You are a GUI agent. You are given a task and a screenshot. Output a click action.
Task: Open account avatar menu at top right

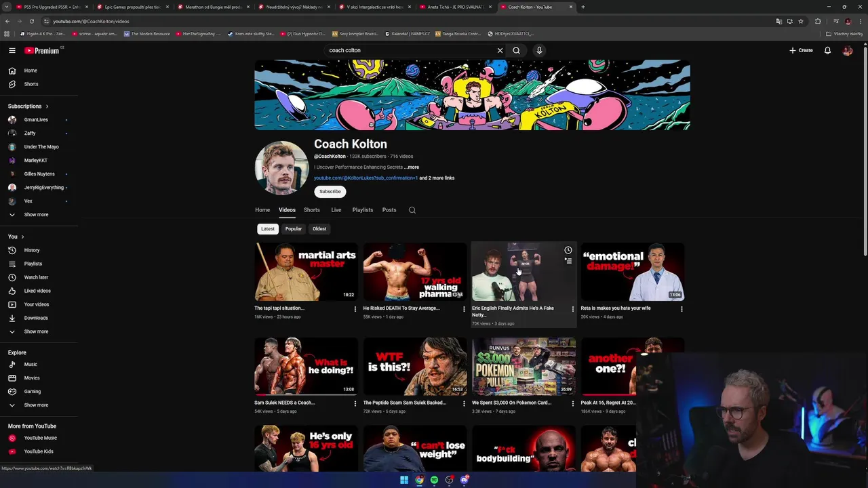tap(848, 50)
